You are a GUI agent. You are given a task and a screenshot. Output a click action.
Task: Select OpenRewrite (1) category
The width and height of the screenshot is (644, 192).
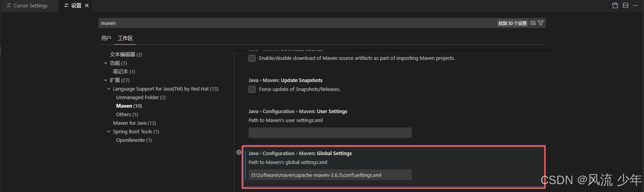pyautogui.click(x=134, y=140)
